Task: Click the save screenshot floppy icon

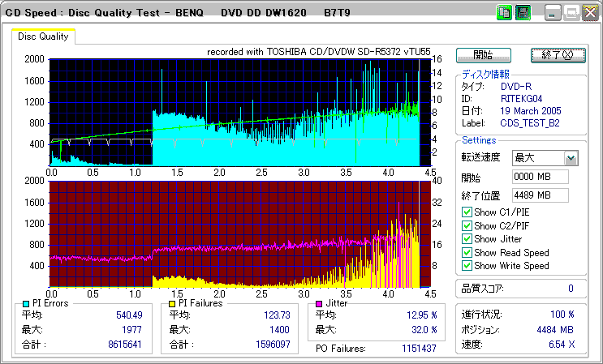Action: [x=523, y=13]
